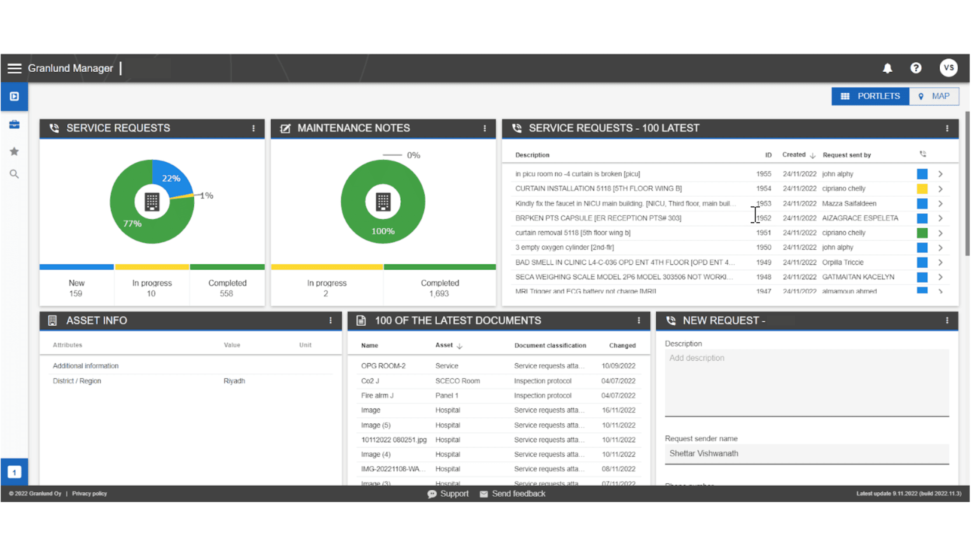Switch to the MAP tab
This screenshot has height=551, width=980.
tap(934, 96)
